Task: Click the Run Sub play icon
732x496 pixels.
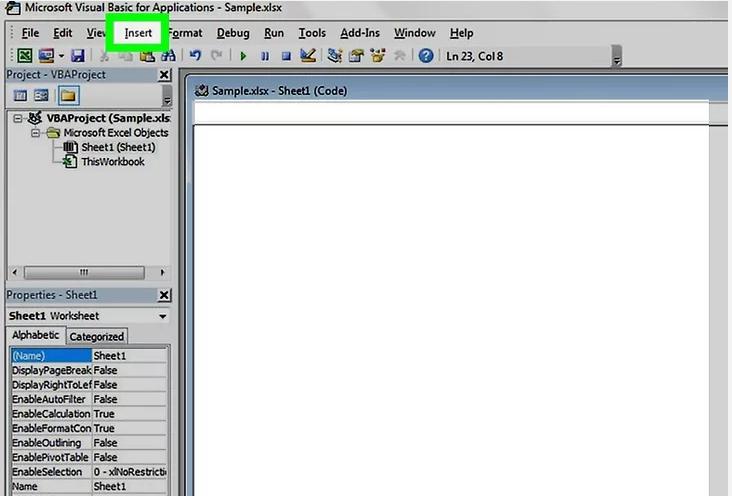Action: pos(243,57)
